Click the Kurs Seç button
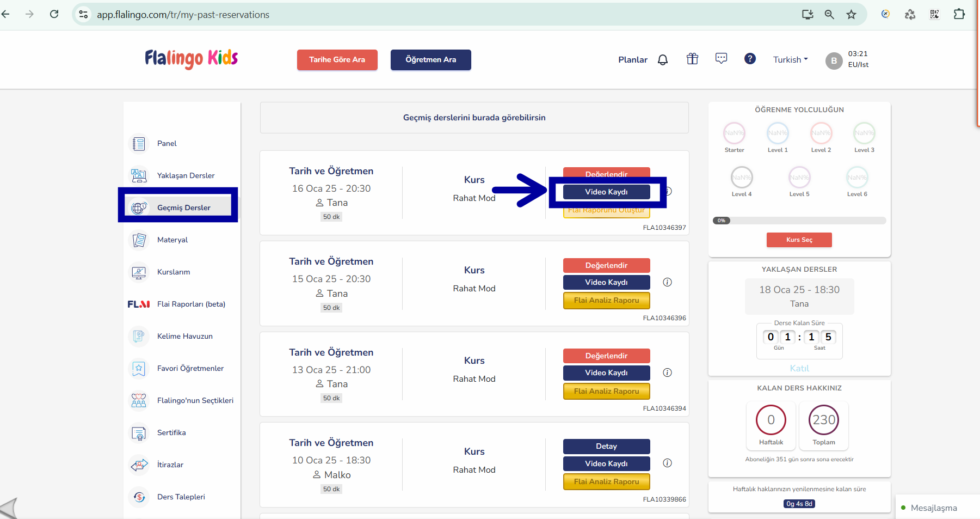Viewport: 980px width, 519px height. [x=799, y=240]
